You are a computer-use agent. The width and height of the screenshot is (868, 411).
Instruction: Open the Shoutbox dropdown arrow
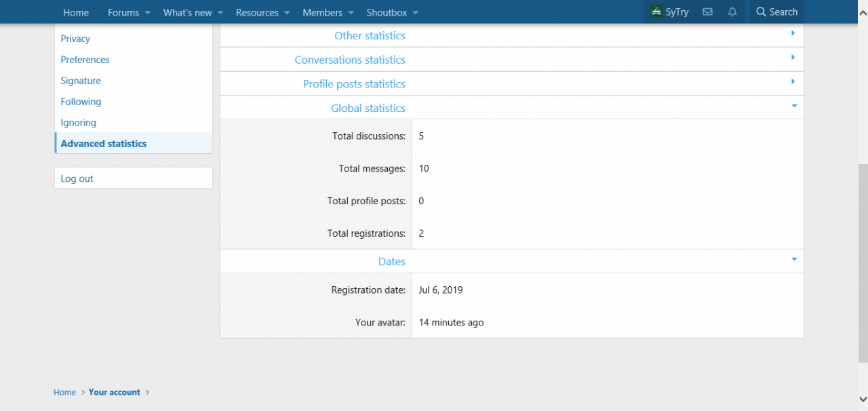415,13
